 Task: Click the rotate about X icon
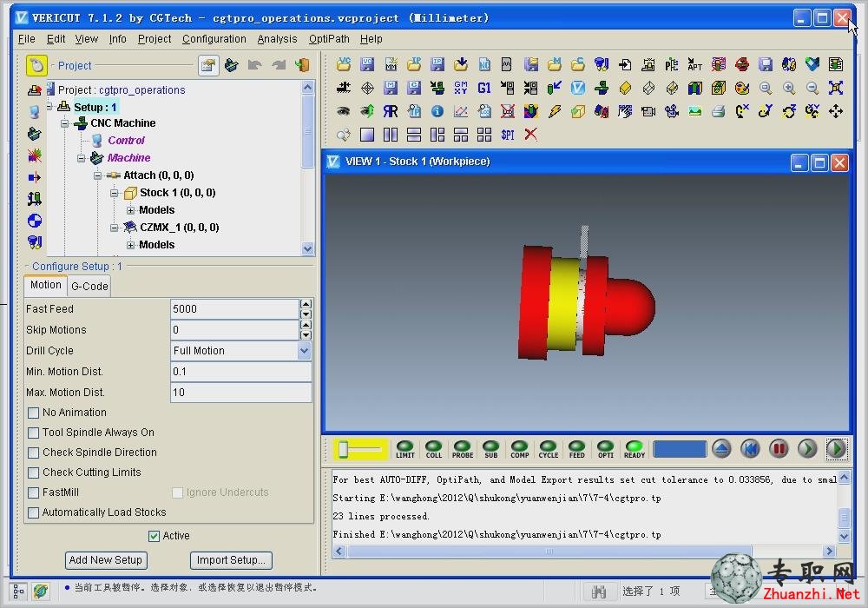point(742,111)
